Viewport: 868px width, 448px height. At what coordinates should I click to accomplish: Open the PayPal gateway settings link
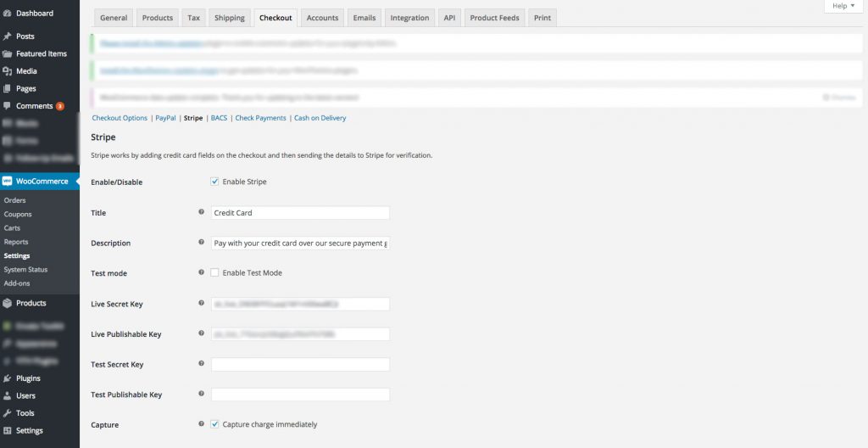click(x=165, y=118)
